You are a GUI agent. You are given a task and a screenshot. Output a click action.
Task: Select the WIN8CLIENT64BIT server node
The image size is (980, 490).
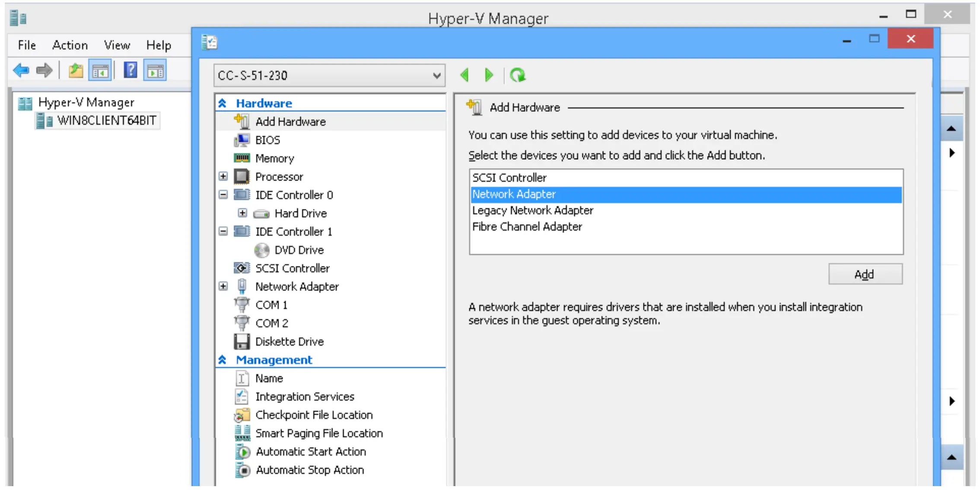point(106,121)
